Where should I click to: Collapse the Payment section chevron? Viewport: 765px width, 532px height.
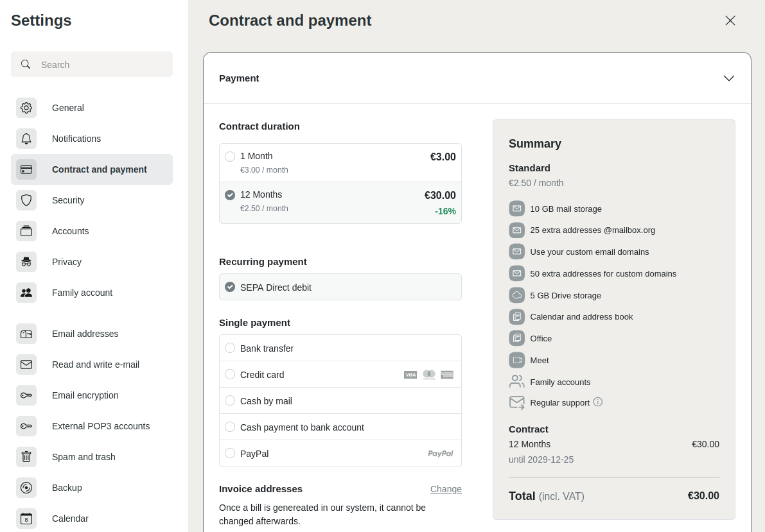[728, 78]
